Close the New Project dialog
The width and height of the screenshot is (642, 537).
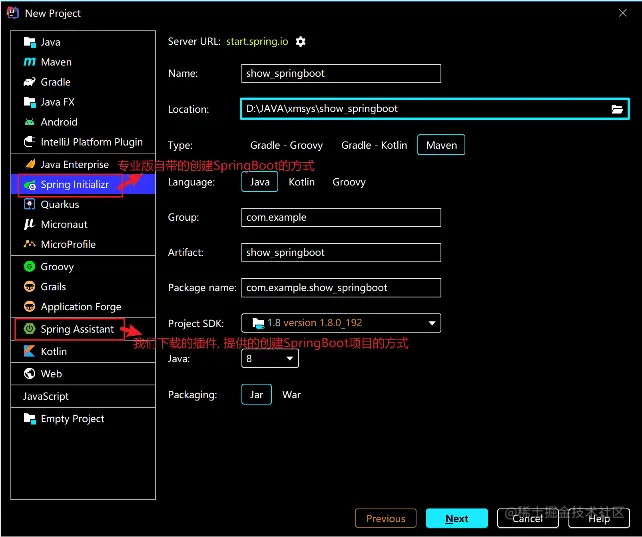coord(623,13)
